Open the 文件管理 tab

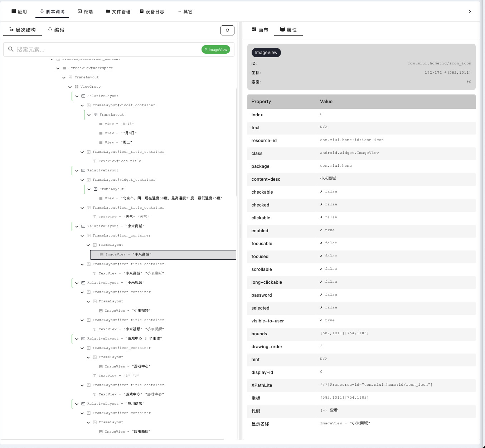pos(118,11)
